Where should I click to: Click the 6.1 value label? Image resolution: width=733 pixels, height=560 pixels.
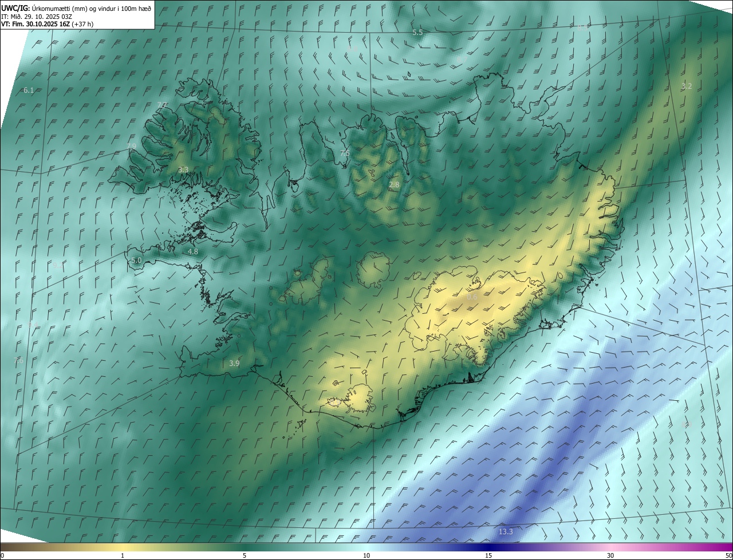[x=29, y=90]
